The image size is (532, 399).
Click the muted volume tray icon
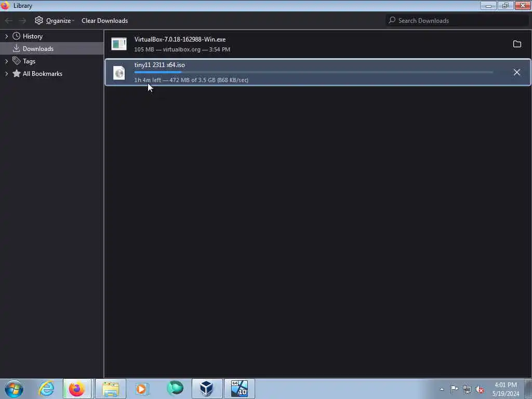click(x=480, y=389)
